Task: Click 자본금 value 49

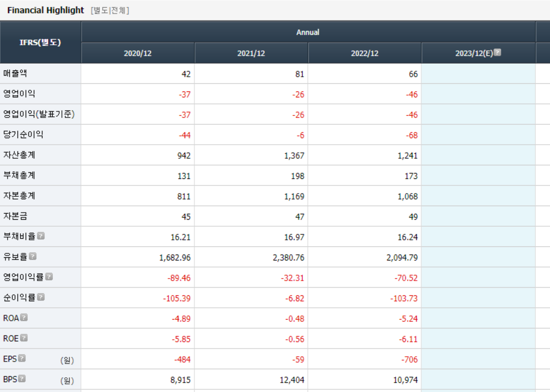Action: point(413,216)
